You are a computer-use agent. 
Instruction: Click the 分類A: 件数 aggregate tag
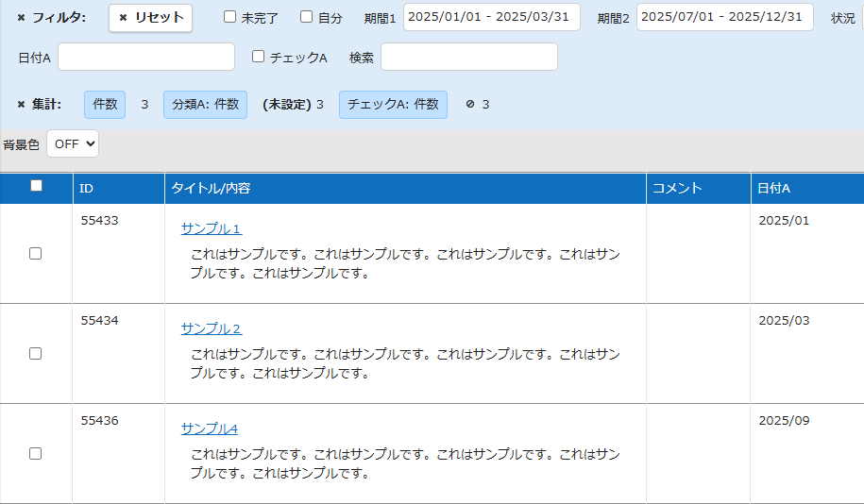click(205, 105)
